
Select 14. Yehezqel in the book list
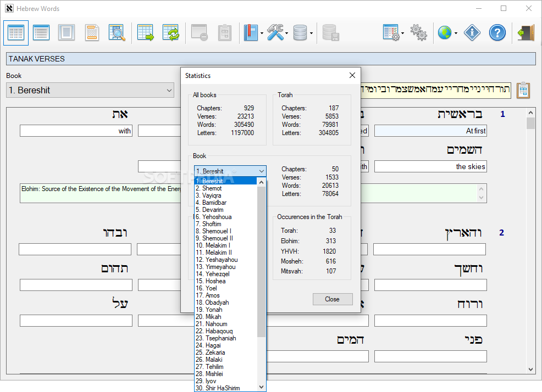click(x=226, y=274)
